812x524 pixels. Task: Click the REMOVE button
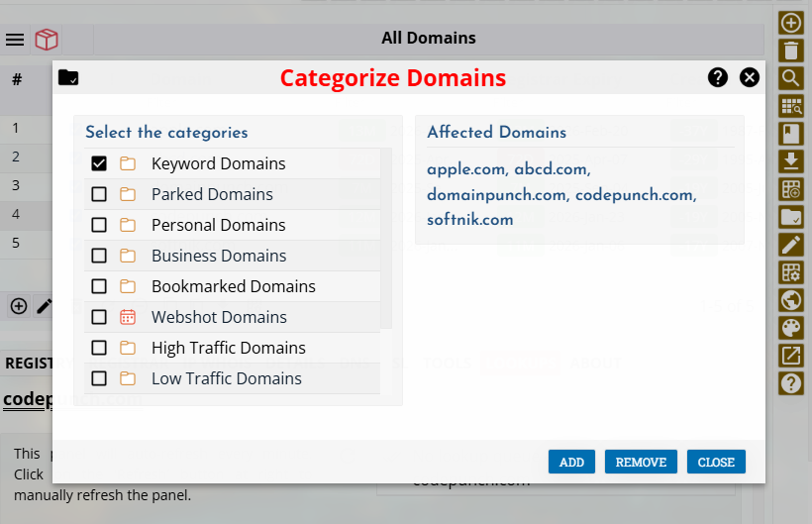(x=641, y=462)
